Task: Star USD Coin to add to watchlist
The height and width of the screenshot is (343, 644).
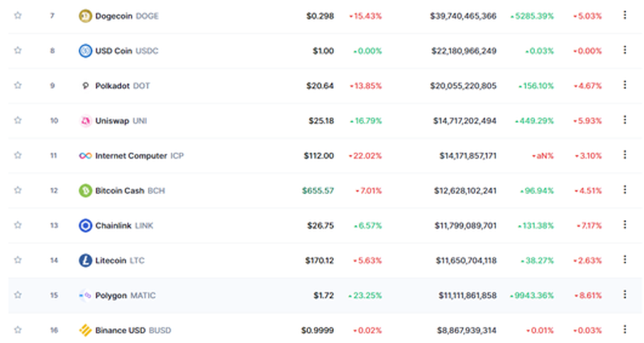Action: 18,50
